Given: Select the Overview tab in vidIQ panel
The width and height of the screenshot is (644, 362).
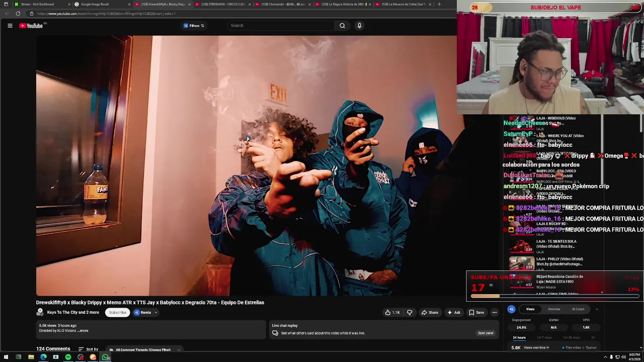Looking at the screenshot, I should [554, 309].
